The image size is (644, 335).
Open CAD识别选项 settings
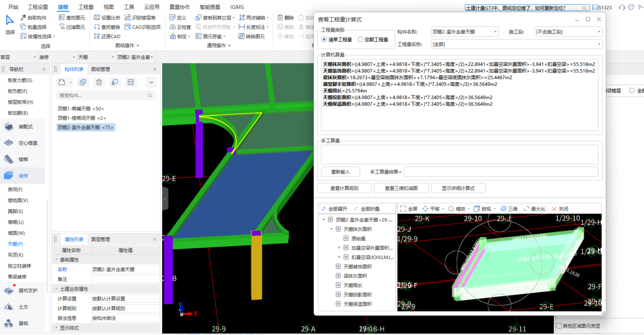[x=143, y=27]
